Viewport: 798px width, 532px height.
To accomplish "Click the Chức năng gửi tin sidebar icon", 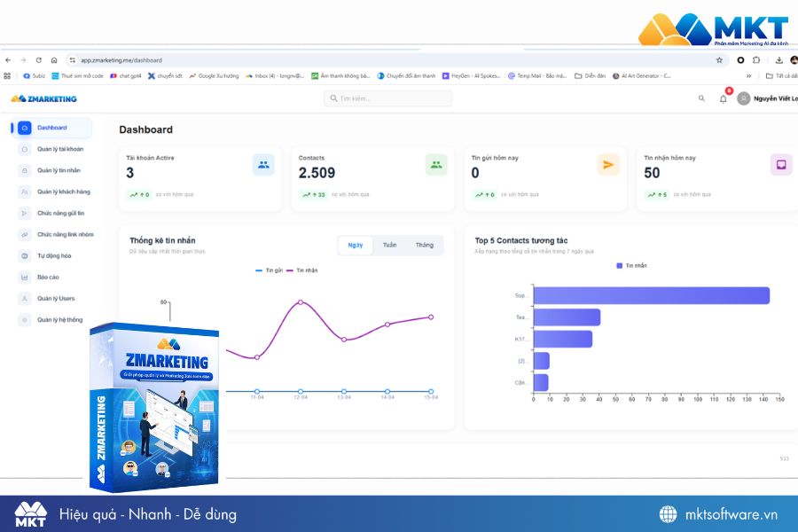I will click(x=25, y=214).
